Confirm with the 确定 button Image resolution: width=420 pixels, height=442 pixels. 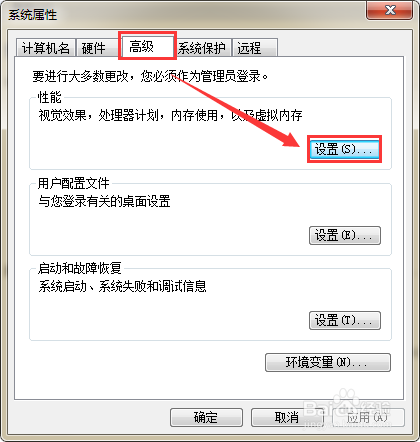click(x=206, y=417)
